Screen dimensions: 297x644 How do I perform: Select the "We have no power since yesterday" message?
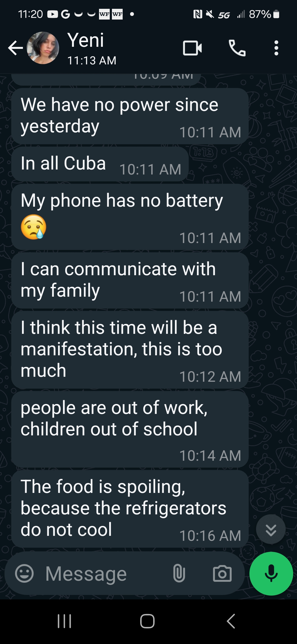pos(130,116)
